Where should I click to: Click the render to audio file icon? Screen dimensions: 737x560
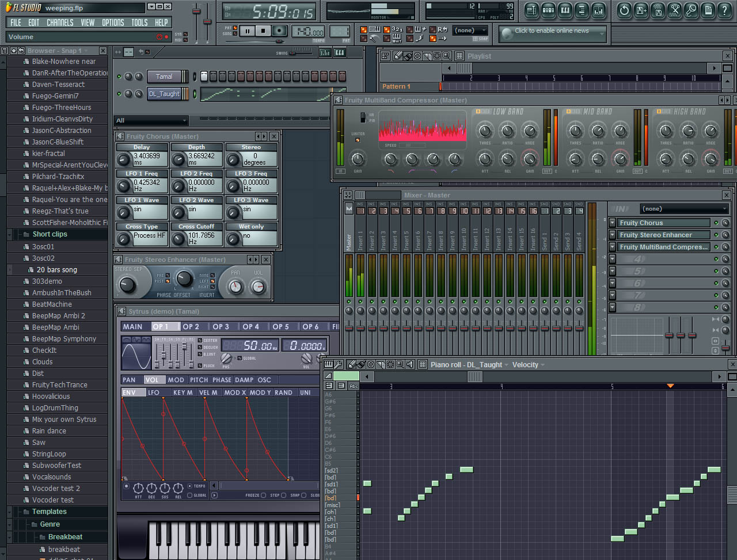(x=658, y=10)
